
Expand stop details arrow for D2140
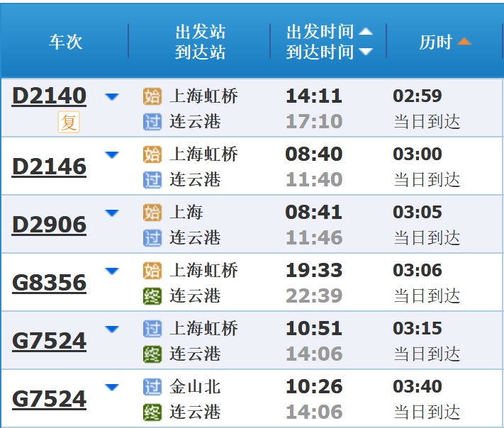tap(112, 96)
